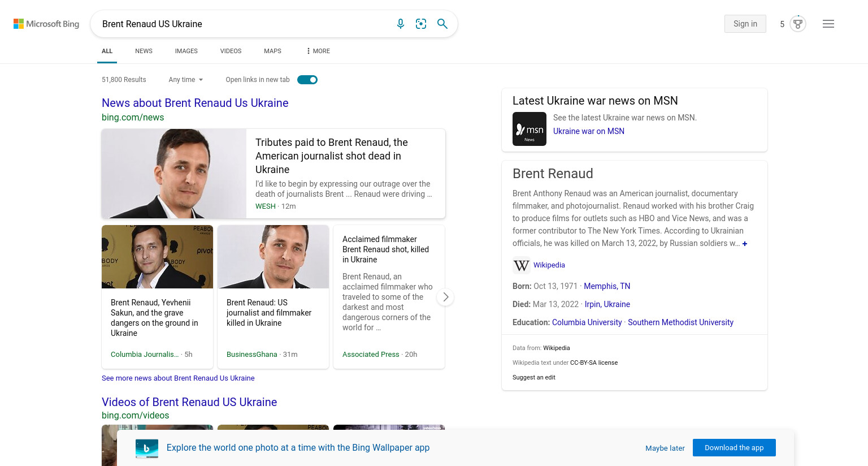The image size is (868, 466).
Task: Open Videos of Brent Renaud US Ukraine
Action: click(x=189, y=402)
